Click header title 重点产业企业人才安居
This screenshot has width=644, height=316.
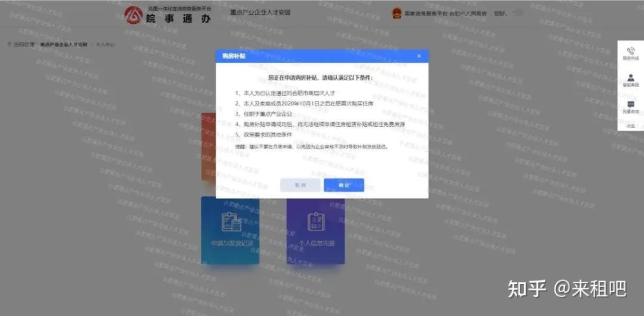tap(260, 12)
